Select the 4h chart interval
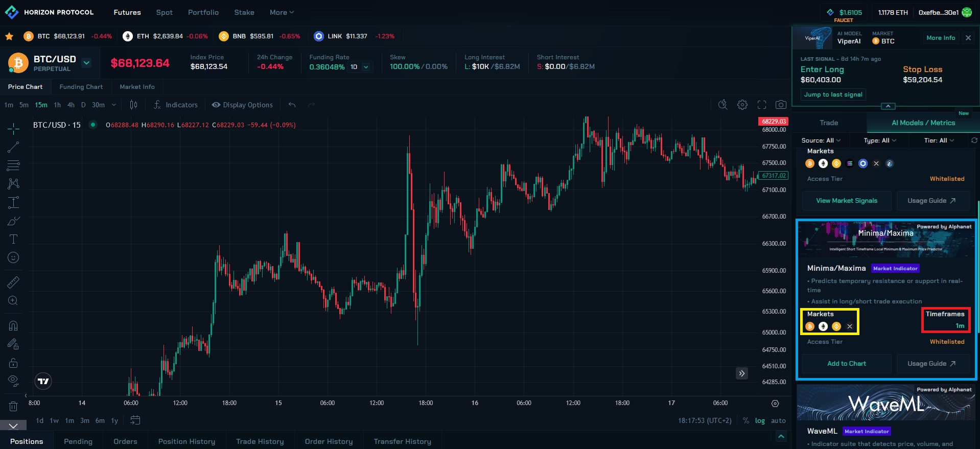980x449 pixels. 71,105
